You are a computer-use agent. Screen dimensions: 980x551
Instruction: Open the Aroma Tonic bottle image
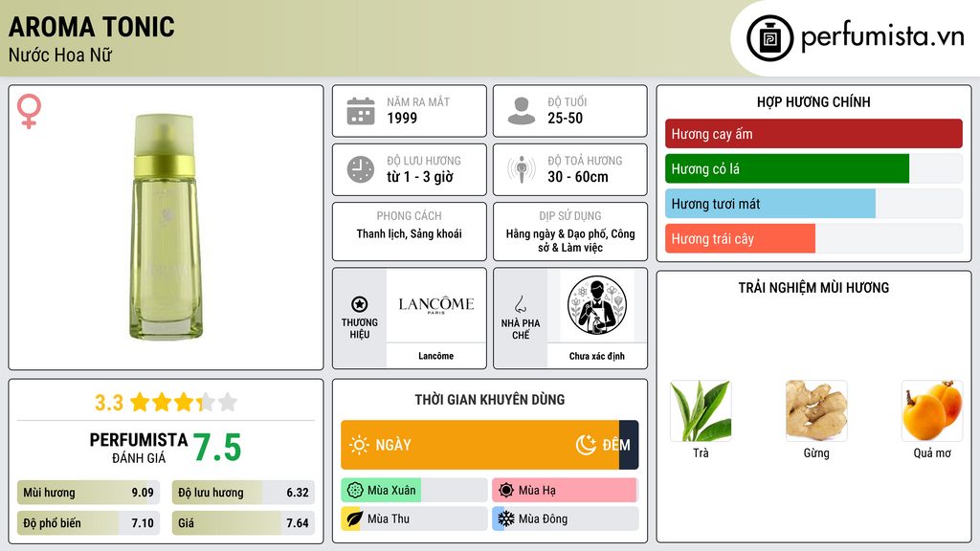[165, 227]
